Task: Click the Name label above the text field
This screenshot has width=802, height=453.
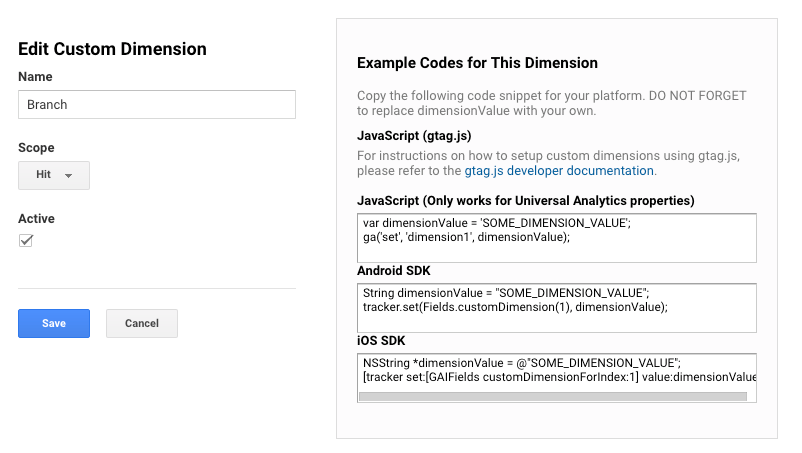Action: pyautogui.click(x=35, y=77)
